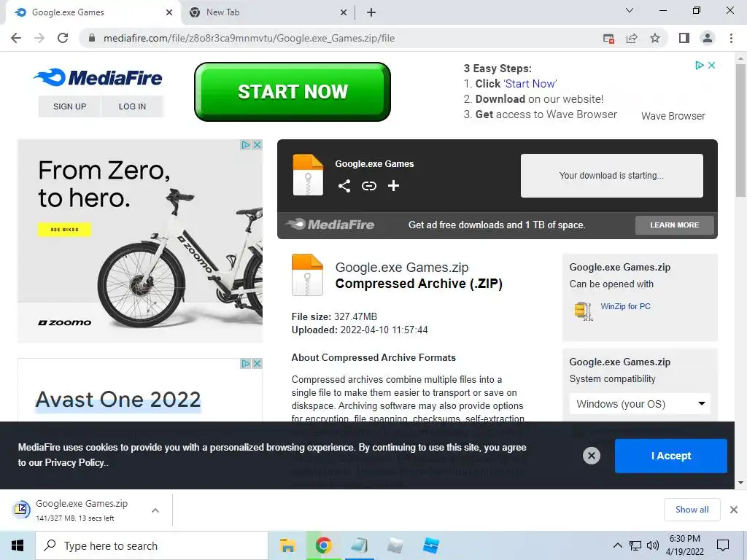The width and height of the screenshot is (747, 560).
Task: Close the Wave Browser ad
Action: pos(712,65)
